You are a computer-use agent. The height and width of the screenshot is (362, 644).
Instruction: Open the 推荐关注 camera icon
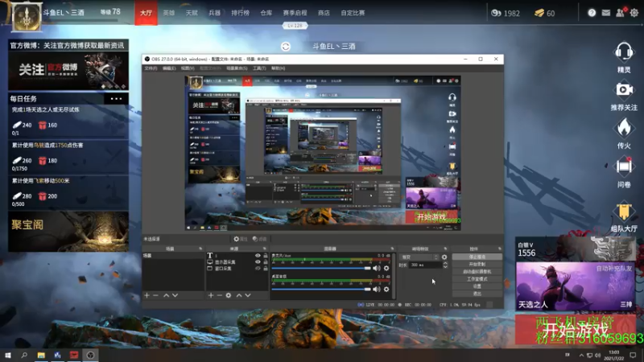624,90
